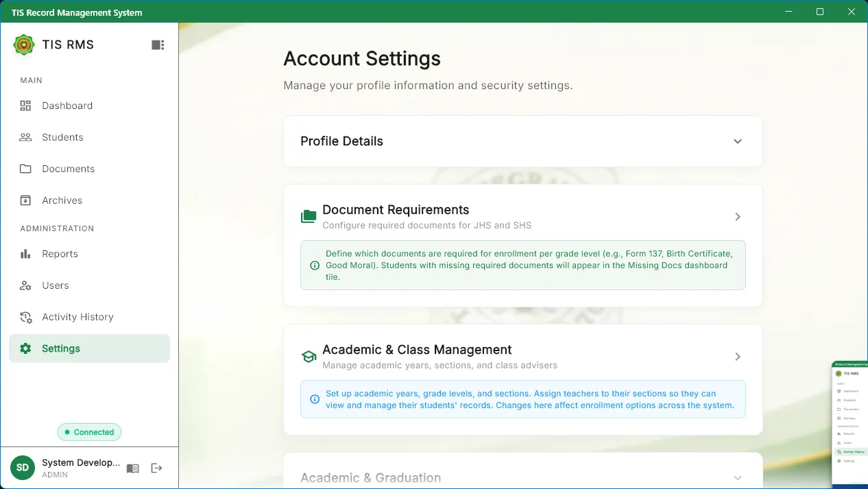868x489 pixels.
Task: Click the Documents folder icon
Action: (x=25, y=169)
